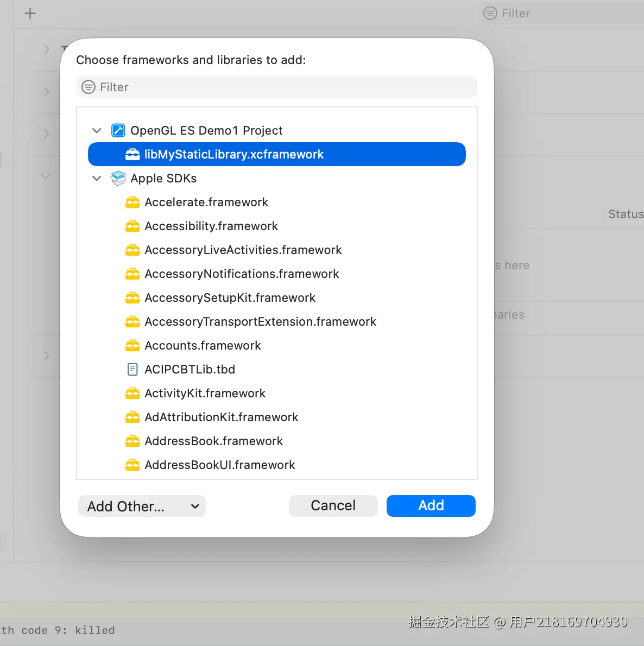Select AccessoryLiveActivities.framework
Screen dimensions: 644x646
(276, 250)
